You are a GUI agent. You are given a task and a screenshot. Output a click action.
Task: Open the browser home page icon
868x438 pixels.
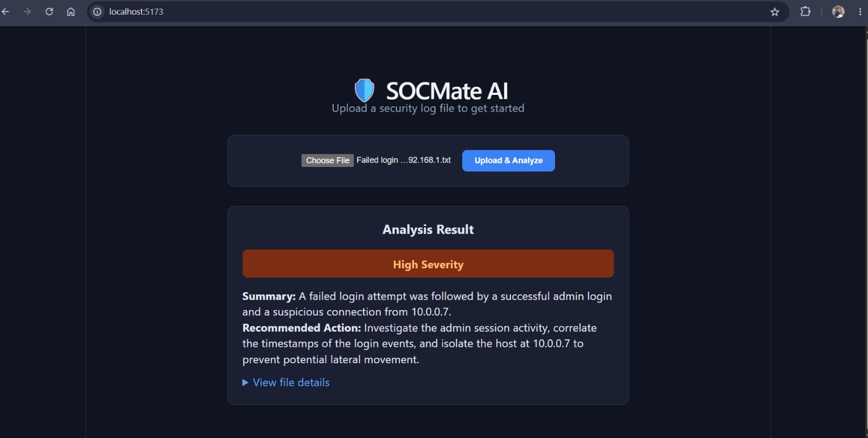71,11
